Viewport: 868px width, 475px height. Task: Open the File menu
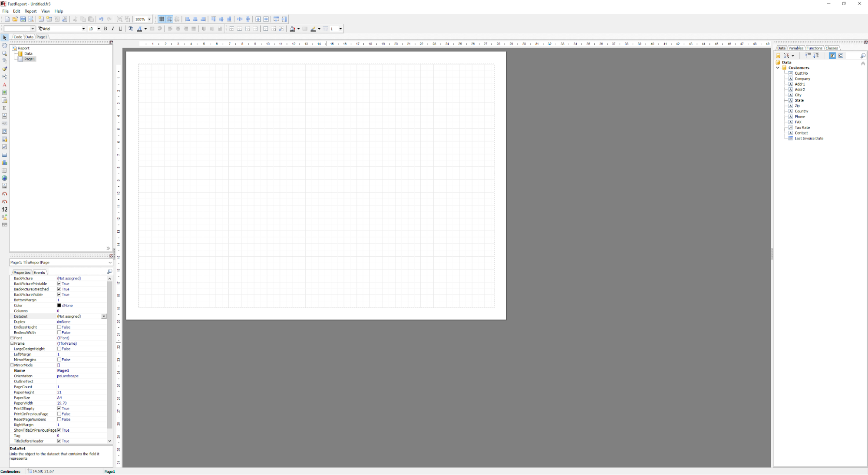click(5, 11)
